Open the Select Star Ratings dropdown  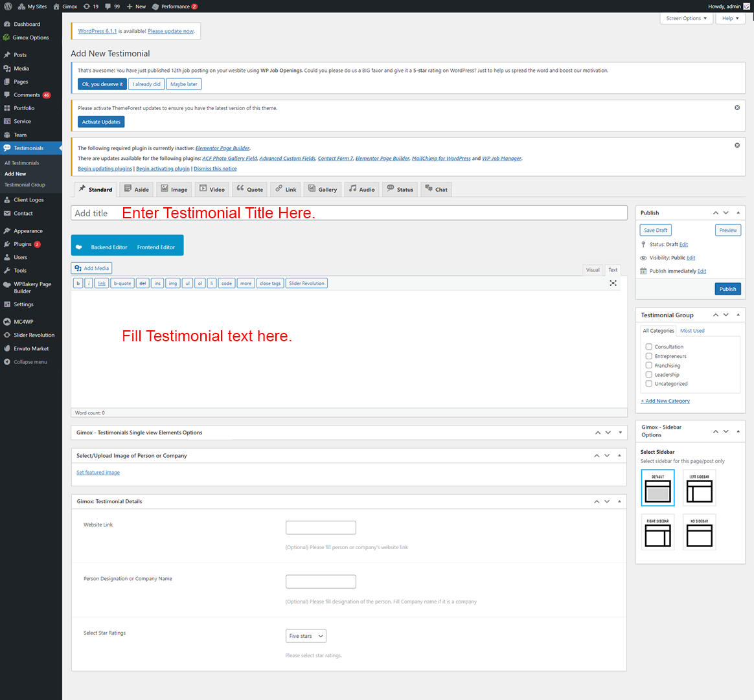pyautogui.click(x=306, y=636)
